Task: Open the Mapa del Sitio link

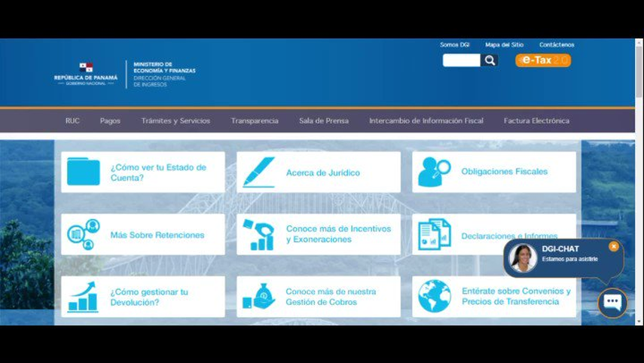Action: [x=504, y=44]
